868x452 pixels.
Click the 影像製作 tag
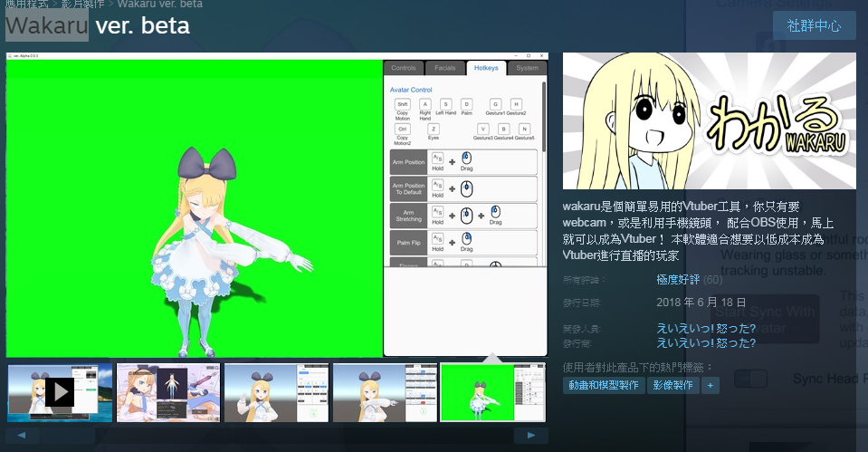(x=673, y=385)
